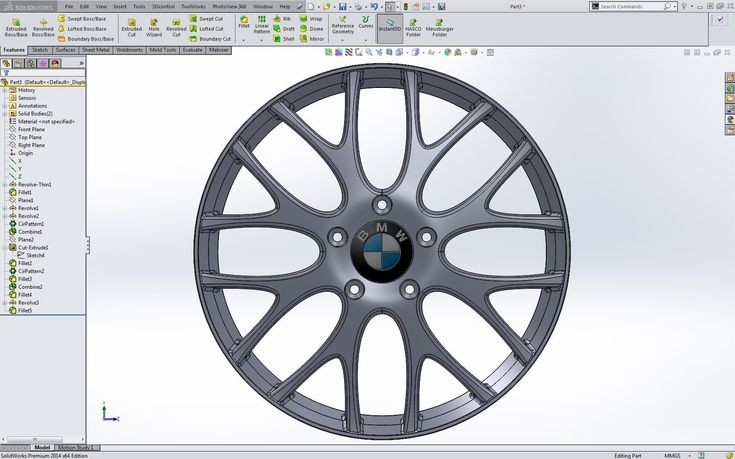Use the Dome feature
The image size is (735, 459).
coord(312,29)
